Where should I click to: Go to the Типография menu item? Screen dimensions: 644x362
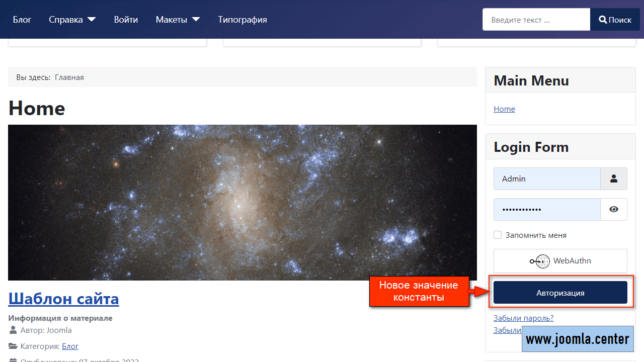(x=243, y=20)
